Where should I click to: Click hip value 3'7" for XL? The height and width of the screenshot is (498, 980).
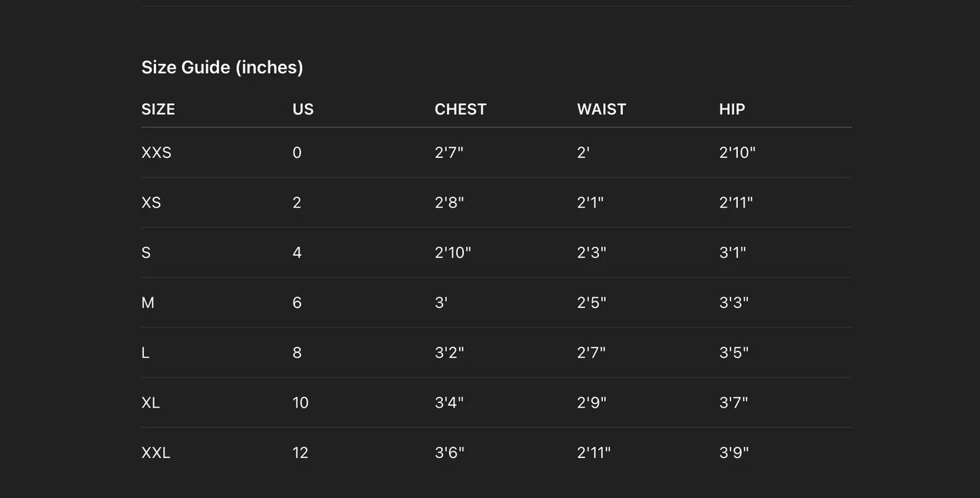click(733, 403)
